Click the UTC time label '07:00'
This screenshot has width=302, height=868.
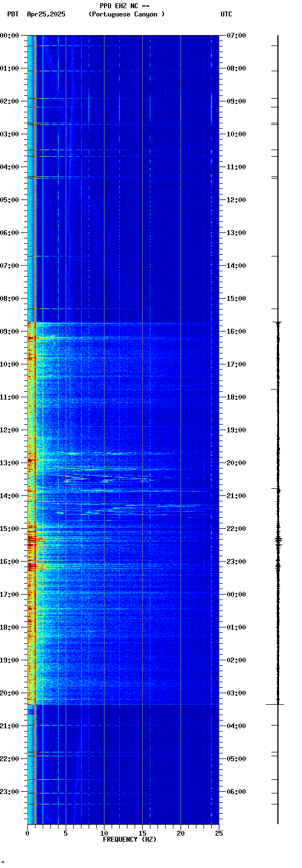coord(236,36)
